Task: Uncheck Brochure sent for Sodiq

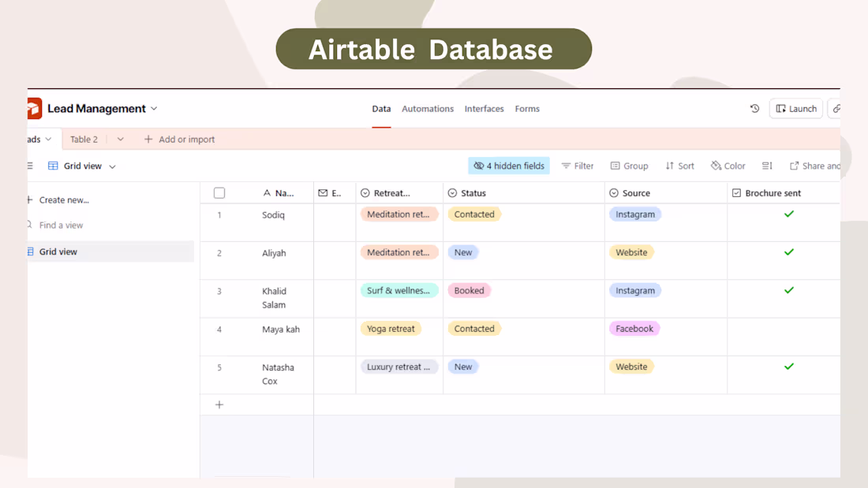Action: click(789, 214)
